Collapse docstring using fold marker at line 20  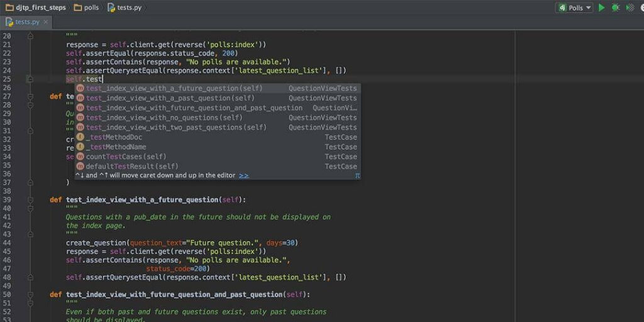click(30, 36)
